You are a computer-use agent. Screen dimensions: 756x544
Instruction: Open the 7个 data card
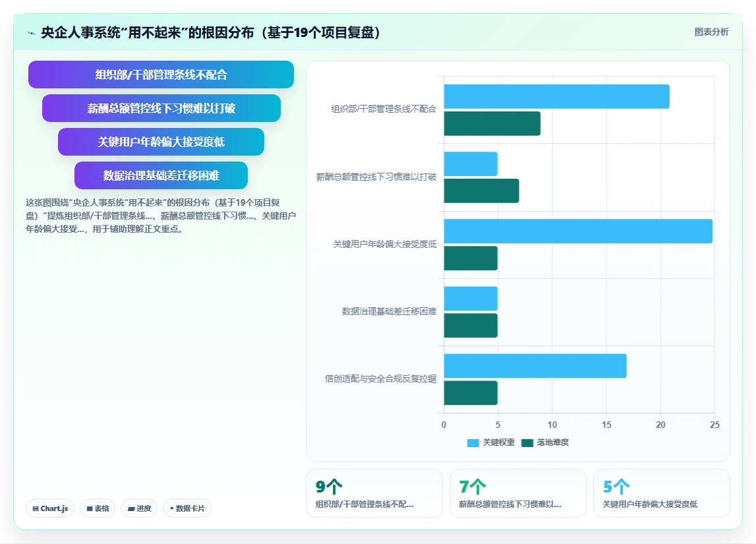pyautogui.click(x=518, y=493)
